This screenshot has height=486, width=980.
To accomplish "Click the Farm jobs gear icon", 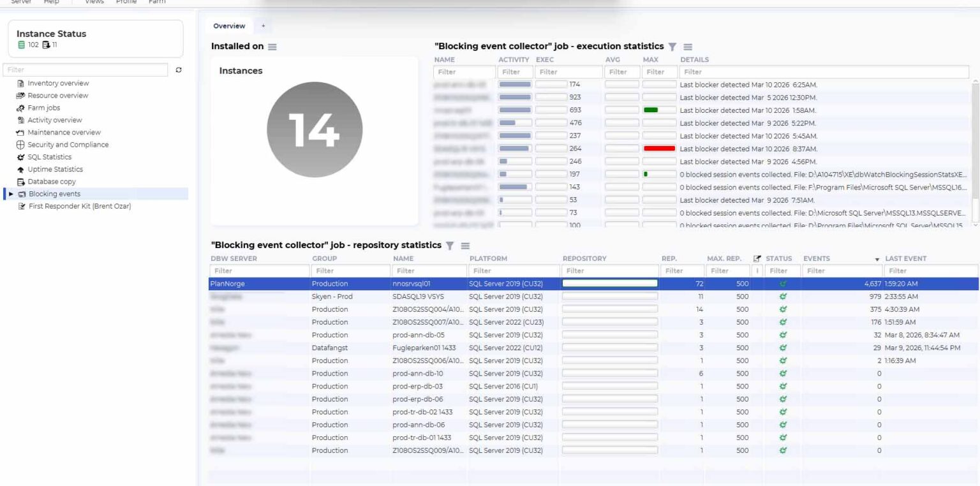I will [x=21, y=108].
